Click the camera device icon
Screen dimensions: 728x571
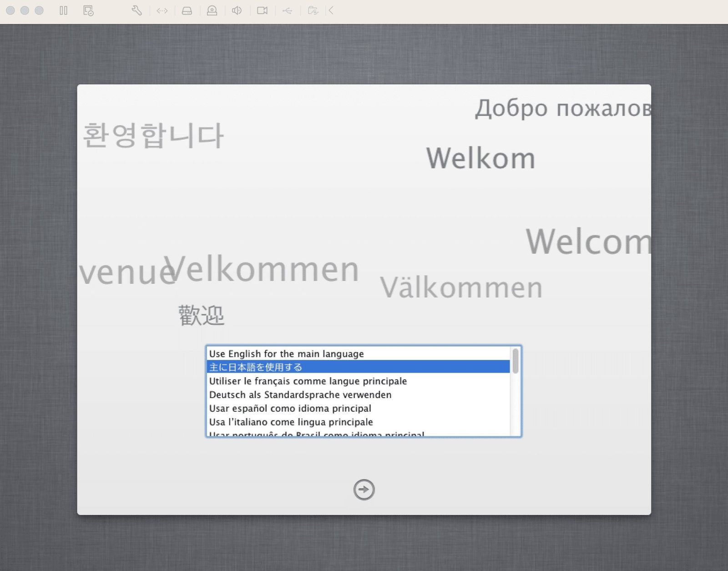pyautogui.click(x=262, y=10)
